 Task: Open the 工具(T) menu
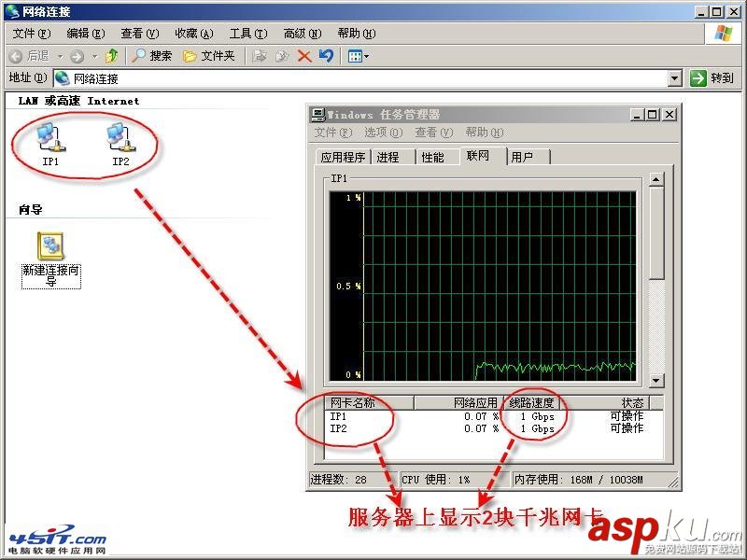[x=248, y=34]
